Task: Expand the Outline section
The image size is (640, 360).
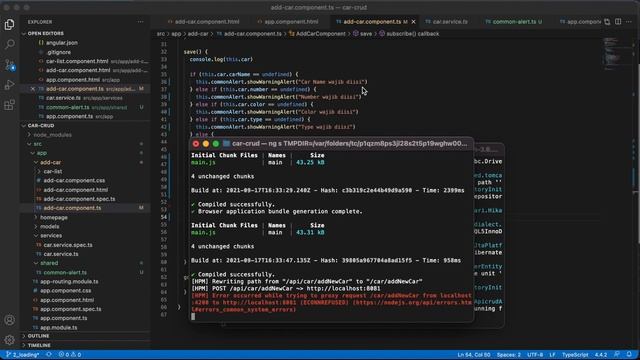Action: tap(38, 336)
